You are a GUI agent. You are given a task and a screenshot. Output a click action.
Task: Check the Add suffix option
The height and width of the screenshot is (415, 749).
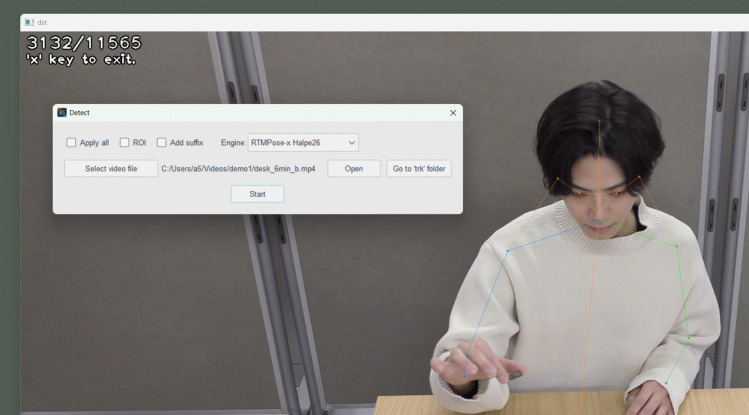pyautogui.click(x=161, y=142)
